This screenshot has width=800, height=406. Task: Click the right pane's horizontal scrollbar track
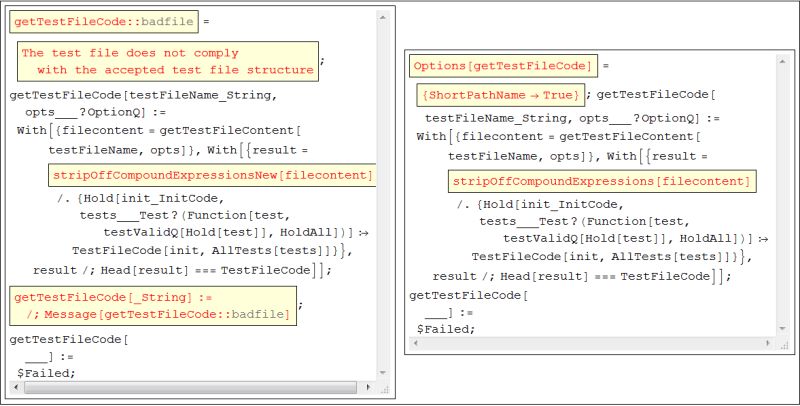coord(592,343)
